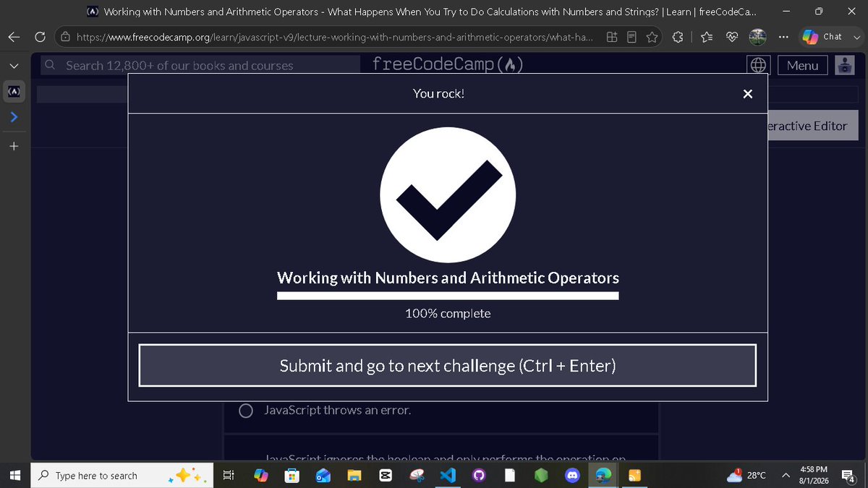Open the orange feed app in taskbar
The image size is (868, 488).
point(634,475)
